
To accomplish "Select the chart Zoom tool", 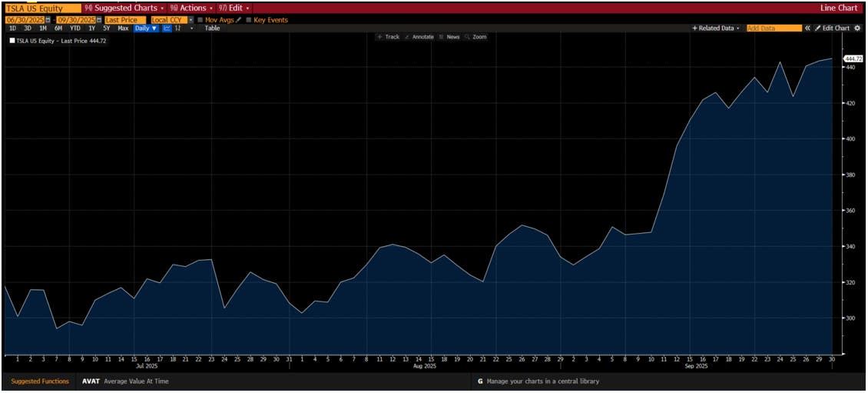I will (x=475, y=37).
